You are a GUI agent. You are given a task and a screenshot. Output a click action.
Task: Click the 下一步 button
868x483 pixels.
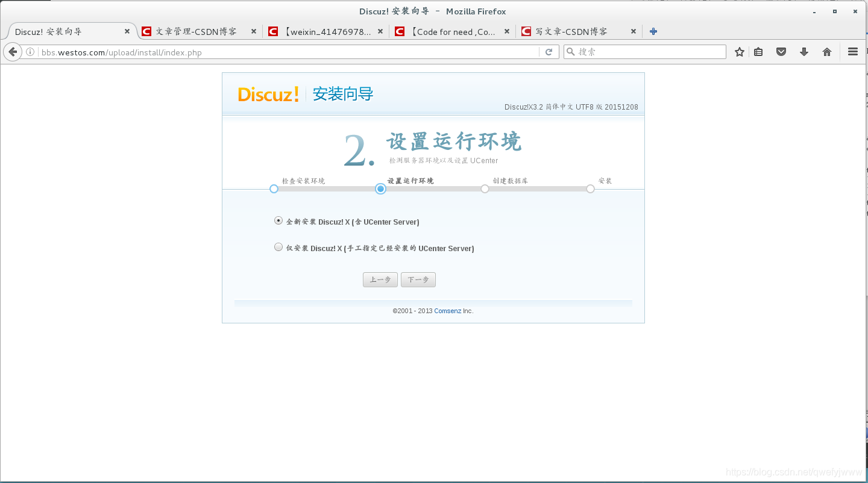(418, 279)
